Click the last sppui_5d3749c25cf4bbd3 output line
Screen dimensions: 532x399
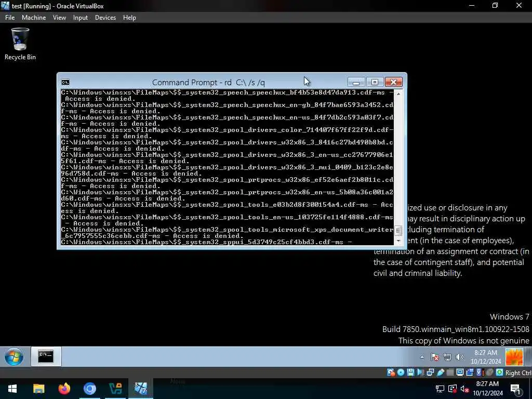[207, 242]
